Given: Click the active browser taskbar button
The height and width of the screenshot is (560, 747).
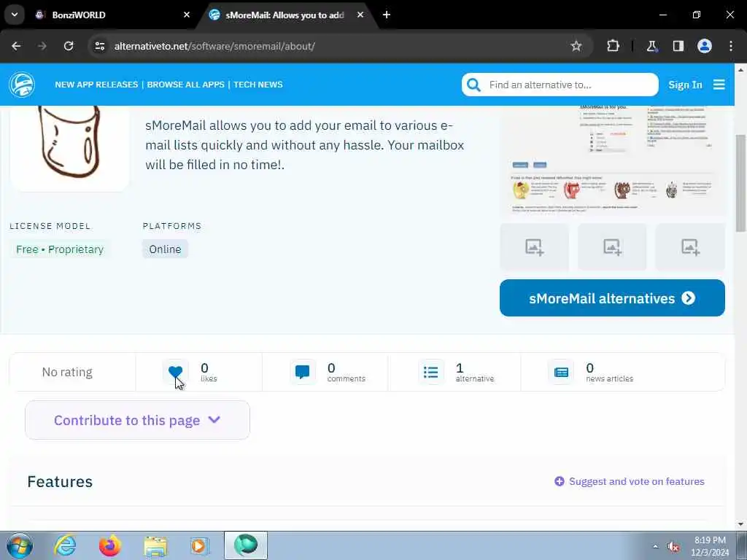Looking at the screenshot, I should 246,545.
